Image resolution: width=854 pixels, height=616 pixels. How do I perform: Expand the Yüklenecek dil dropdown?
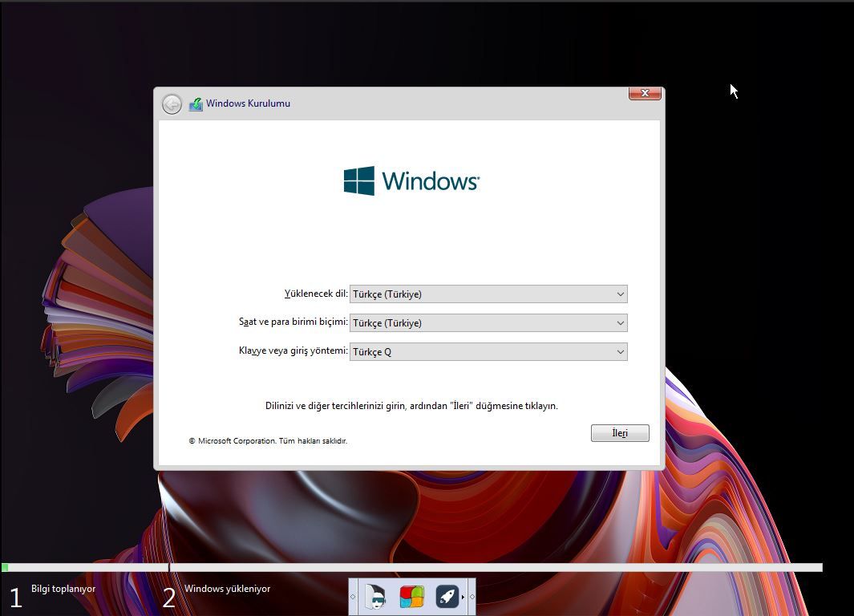click(x=488, y=294)
